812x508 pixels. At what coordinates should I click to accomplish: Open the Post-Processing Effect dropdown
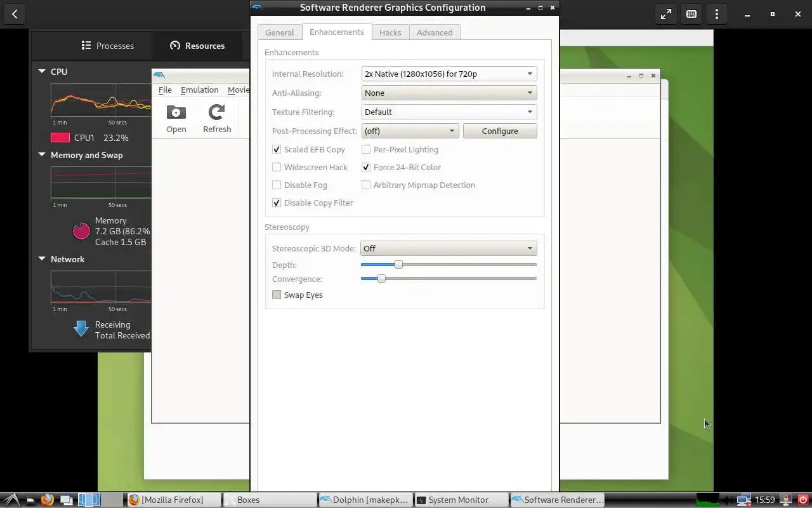(410, 131)
